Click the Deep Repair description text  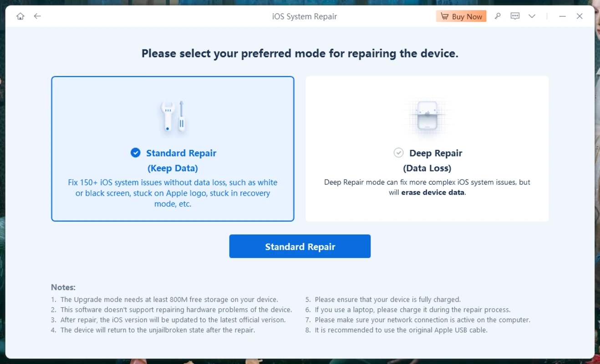click(427, 187)
